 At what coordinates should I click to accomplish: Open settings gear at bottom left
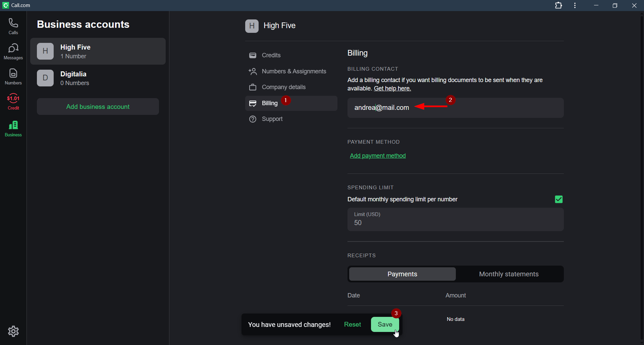click(x=13, y=331)
